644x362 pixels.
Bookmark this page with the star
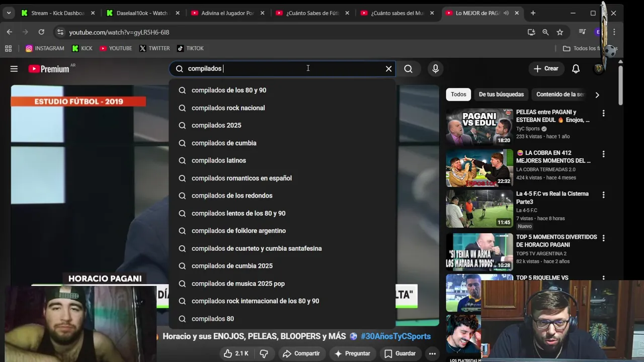(x=560, y=32)
